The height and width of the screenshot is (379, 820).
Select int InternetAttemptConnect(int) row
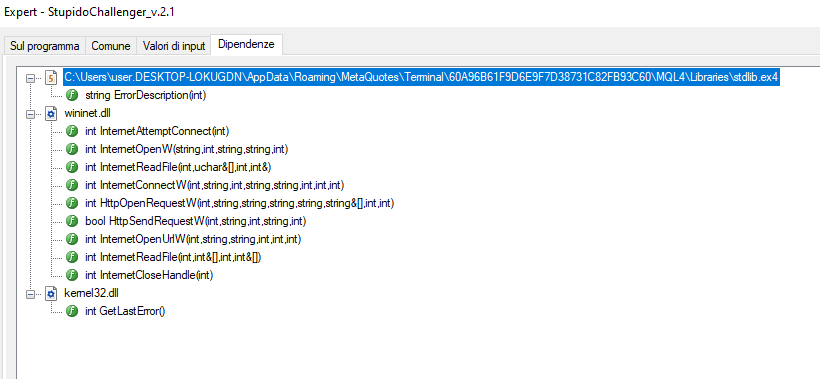pos(157,131)
